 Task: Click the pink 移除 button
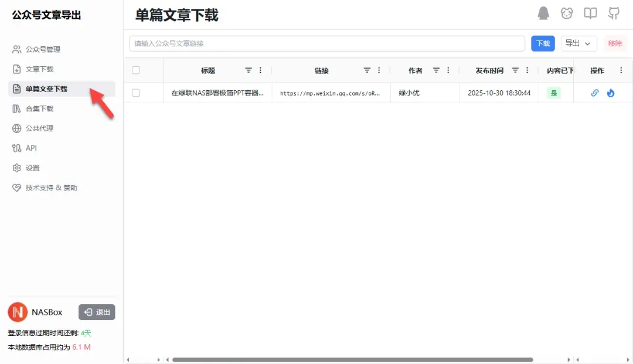(x=615, y=43)
